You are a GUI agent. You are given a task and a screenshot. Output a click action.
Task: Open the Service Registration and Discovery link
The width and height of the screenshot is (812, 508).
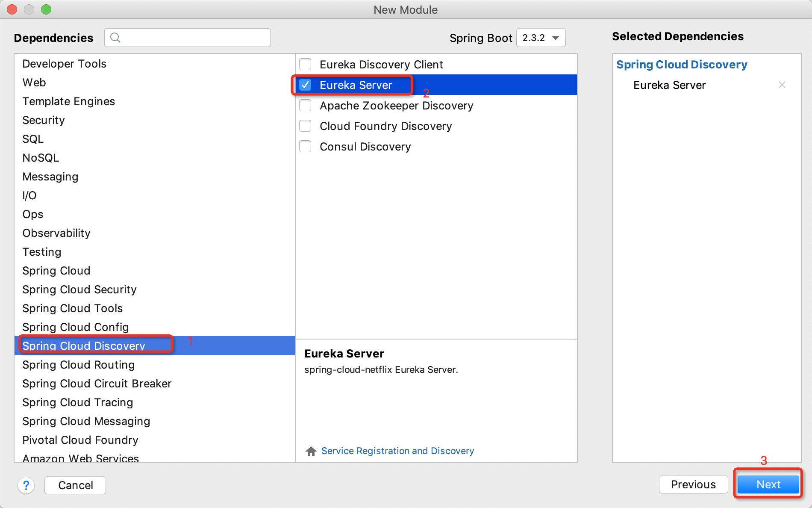(397, 451)
